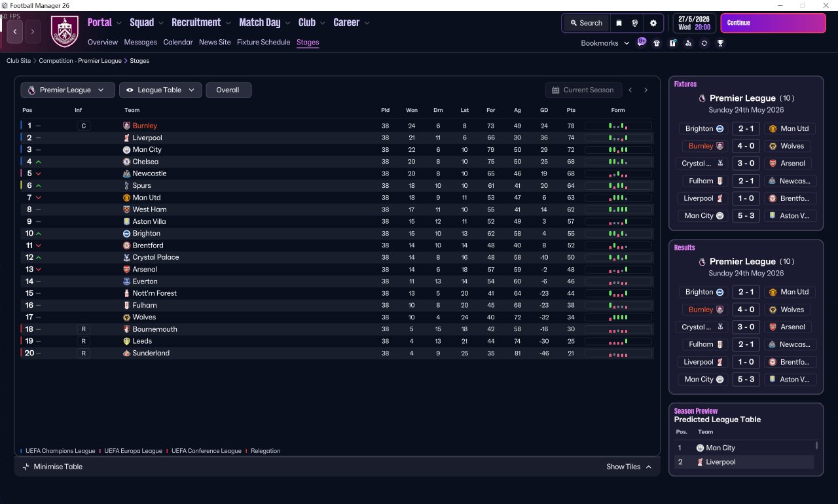The width and height of the screenshot is (838, 504).
Task: Open the Premier League competition dropdown
Action: click(x=67, y=90)
